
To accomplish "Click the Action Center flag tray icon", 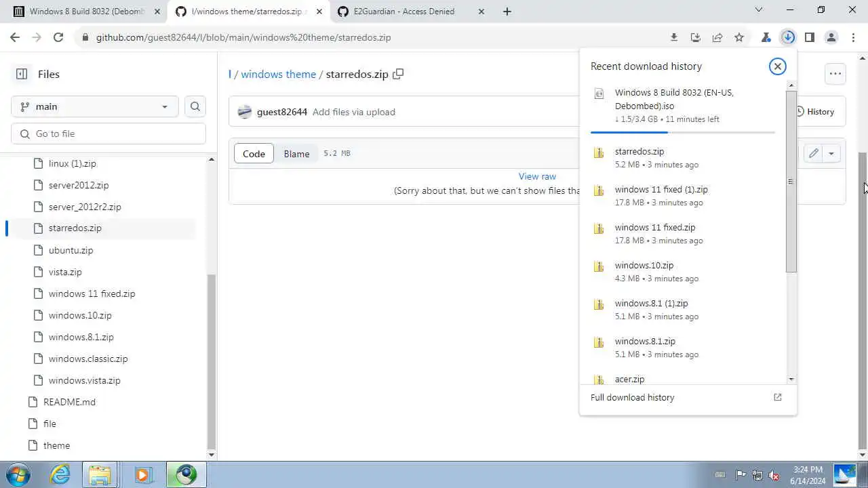I will [x=741, y=475].
